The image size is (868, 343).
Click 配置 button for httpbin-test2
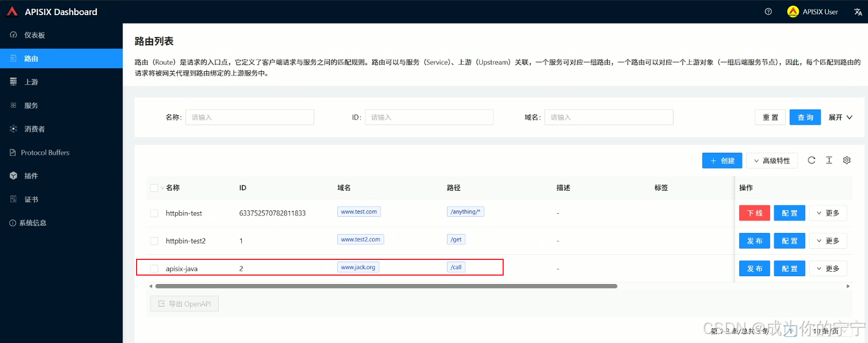(x=789, y=241)
